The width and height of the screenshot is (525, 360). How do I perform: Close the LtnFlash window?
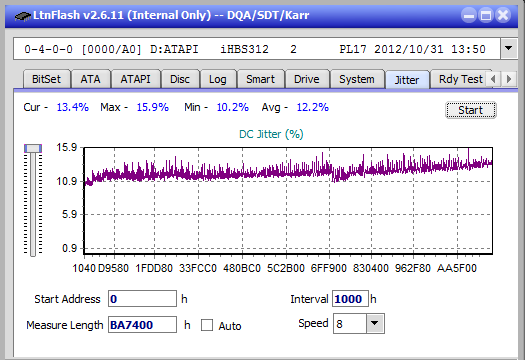pyautogui.click(x=503, y=15)
